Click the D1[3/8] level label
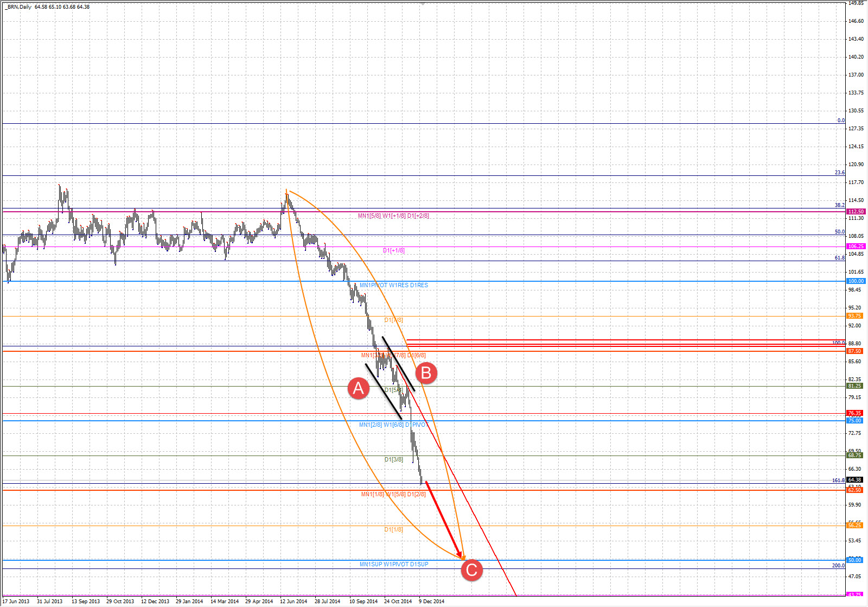Screen dimensions: 868x607 (x=393, y=459)
